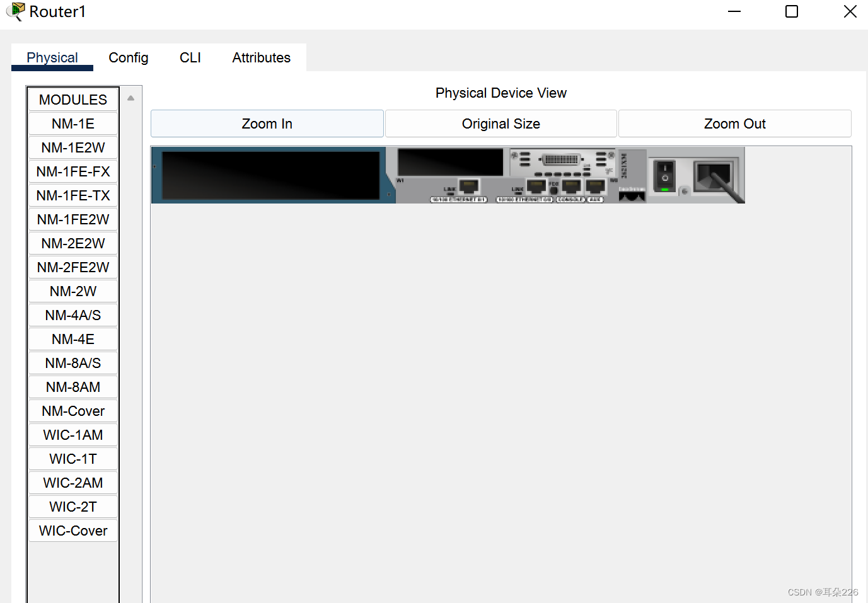Switch to the Attributes tab
This screenshot has height=603, width=868.
click(x=262, y=57)
